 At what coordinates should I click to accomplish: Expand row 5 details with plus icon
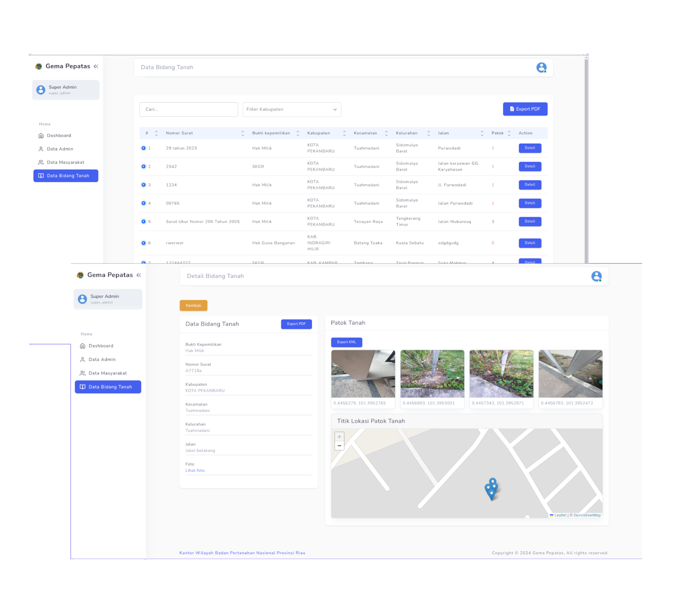(143, 222)
